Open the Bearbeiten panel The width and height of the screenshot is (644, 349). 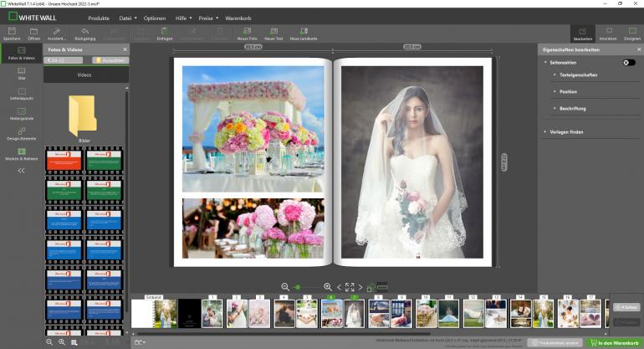583,33
